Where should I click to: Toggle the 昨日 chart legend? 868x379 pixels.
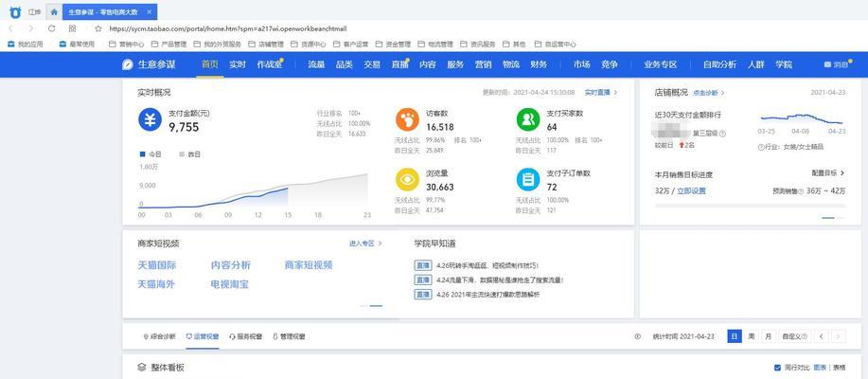coord(190,153)
